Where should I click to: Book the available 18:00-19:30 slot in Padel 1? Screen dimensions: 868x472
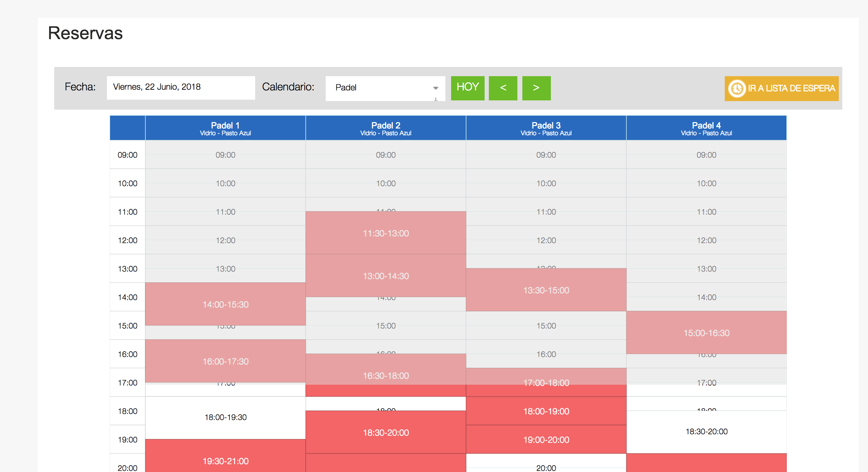(x=225, y=417)
